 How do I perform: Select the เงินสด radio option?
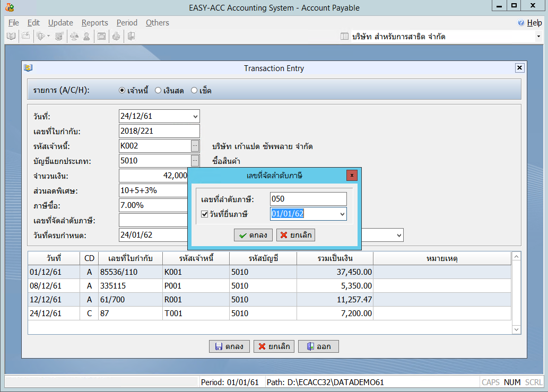[158, 91]
